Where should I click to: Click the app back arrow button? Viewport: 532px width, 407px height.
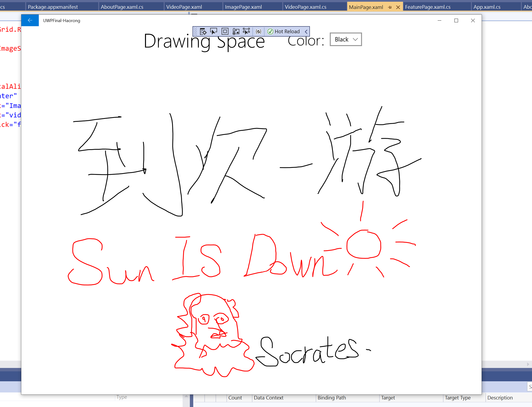(x=30, y=20)
